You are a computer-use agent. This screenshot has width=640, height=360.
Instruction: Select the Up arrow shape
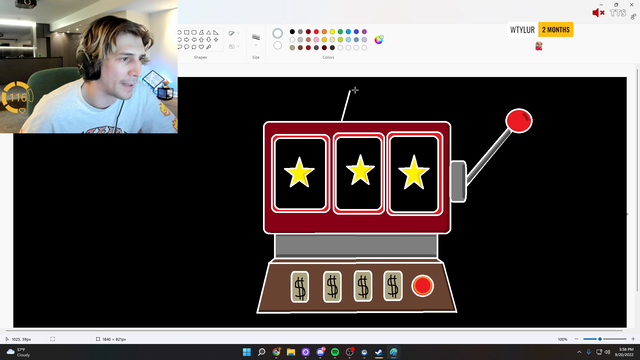click(x=201, y=40)
